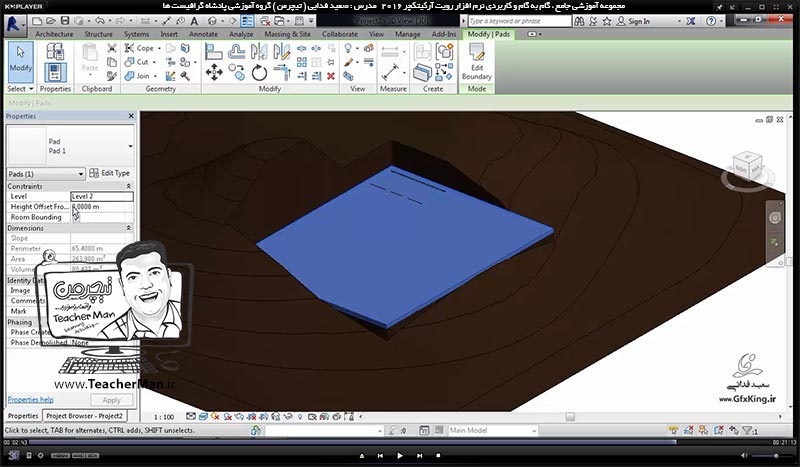
Task: Collapse the Dimensions section
Action: click(x=128, y=228)
